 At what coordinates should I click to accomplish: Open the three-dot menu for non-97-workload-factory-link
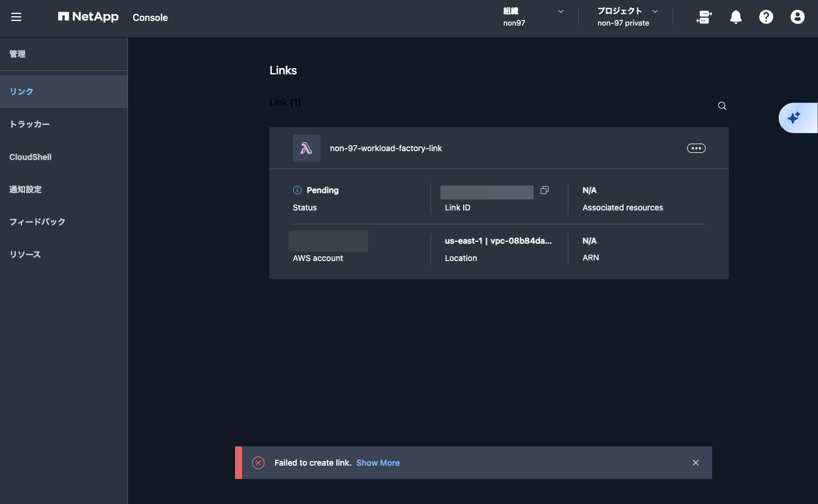point(696,148)
